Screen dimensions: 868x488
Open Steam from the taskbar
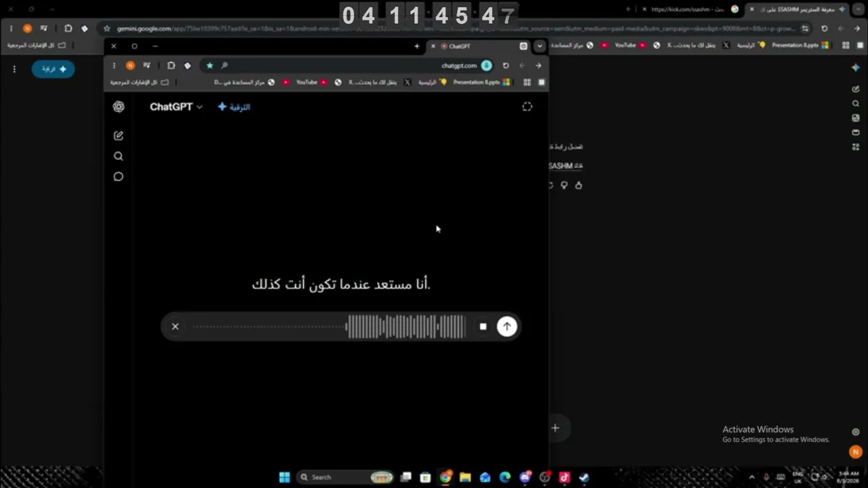(584, 477)
